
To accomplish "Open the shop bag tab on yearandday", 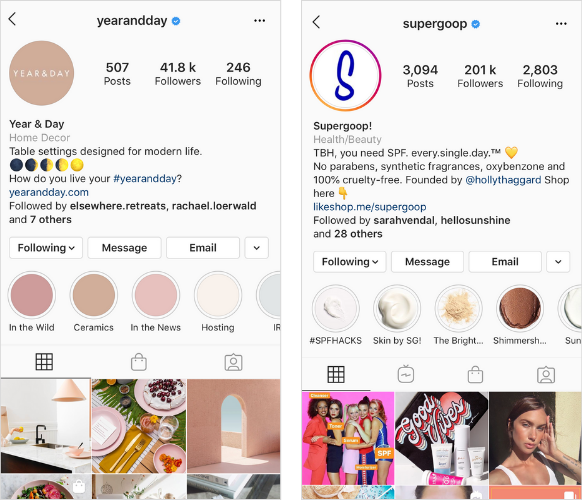I will point(139,362).
